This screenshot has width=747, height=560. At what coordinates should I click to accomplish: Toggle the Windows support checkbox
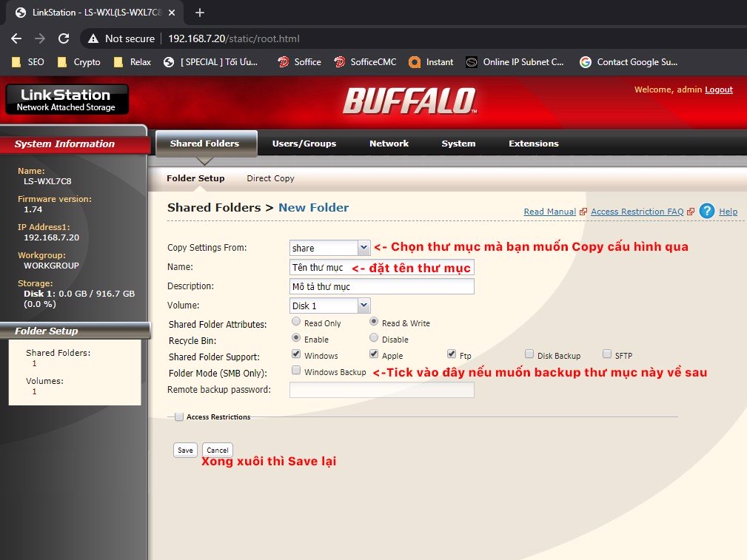click(296, 354)
